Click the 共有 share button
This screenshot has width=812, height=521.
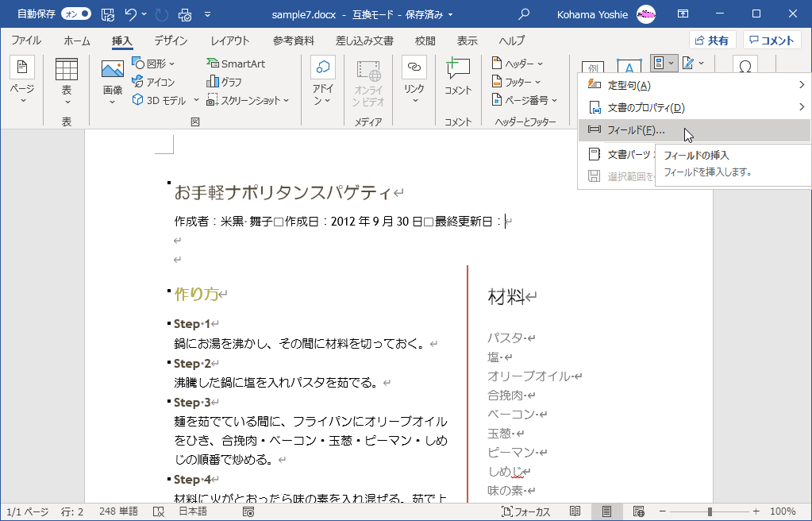[712, 41]
